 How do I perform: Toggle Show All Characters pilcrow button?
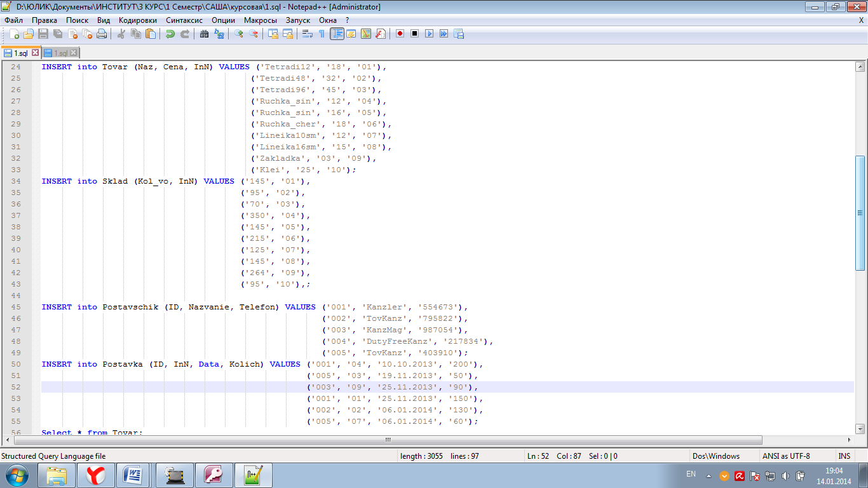coord(322,34)
